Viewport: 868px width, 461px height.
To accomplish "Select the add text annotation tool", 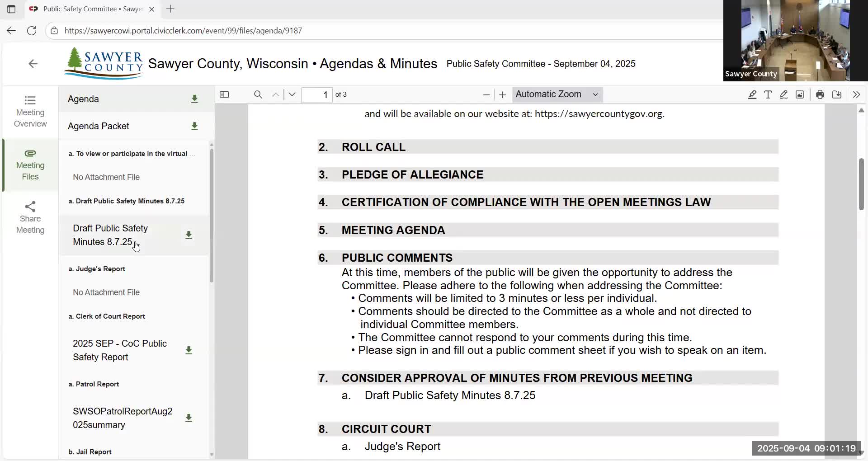I will click(x=768, y=94).
